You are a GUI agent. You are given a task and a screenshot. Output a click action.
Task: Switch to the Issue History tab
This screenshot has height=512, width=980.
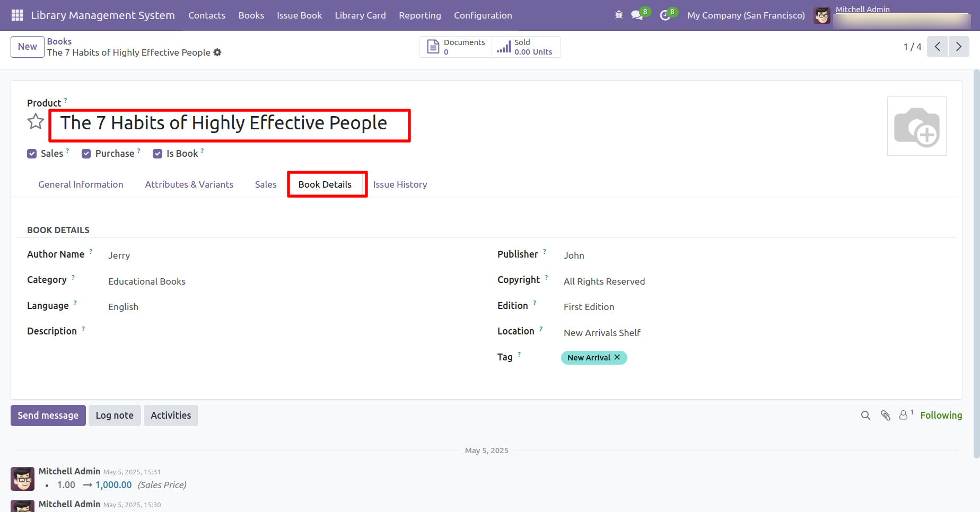point(400,184)
